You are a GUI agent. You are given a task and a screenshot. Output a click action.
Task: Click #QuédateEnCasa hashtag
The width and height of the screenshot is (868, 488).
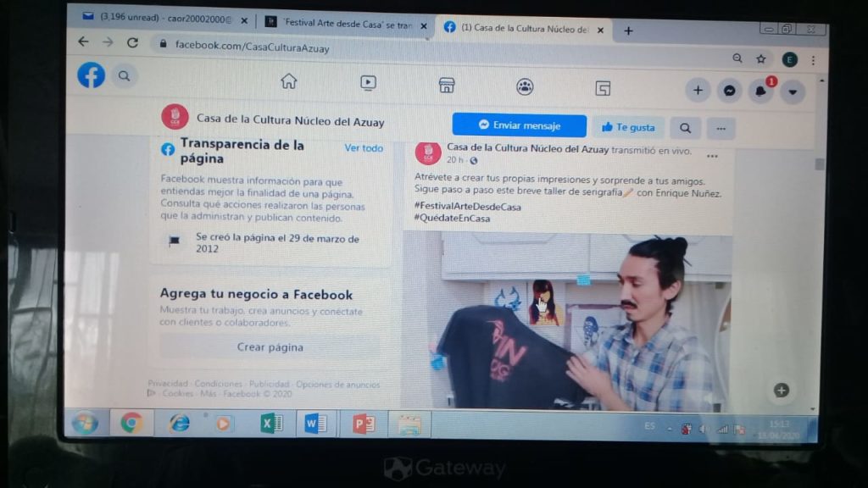(x=453, y=218)
